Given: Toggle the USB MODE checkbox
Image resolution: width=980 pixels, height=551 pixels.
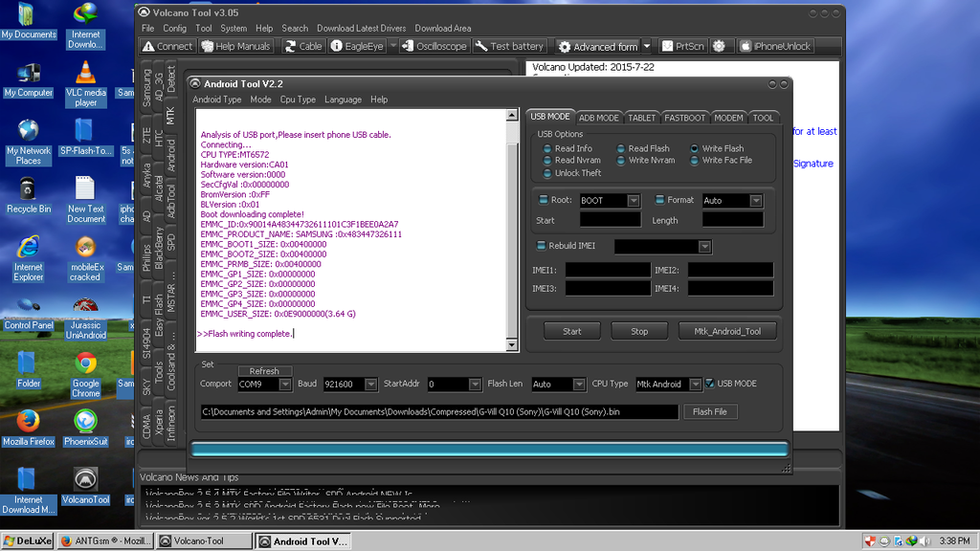Looking at the screenshot, I should 710,384.
